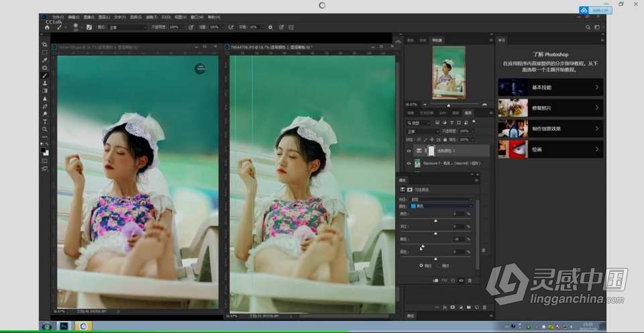Click the Layers panel fx layer style icon
This screenshot has height=333, width=644.
[x=445, y=307]
